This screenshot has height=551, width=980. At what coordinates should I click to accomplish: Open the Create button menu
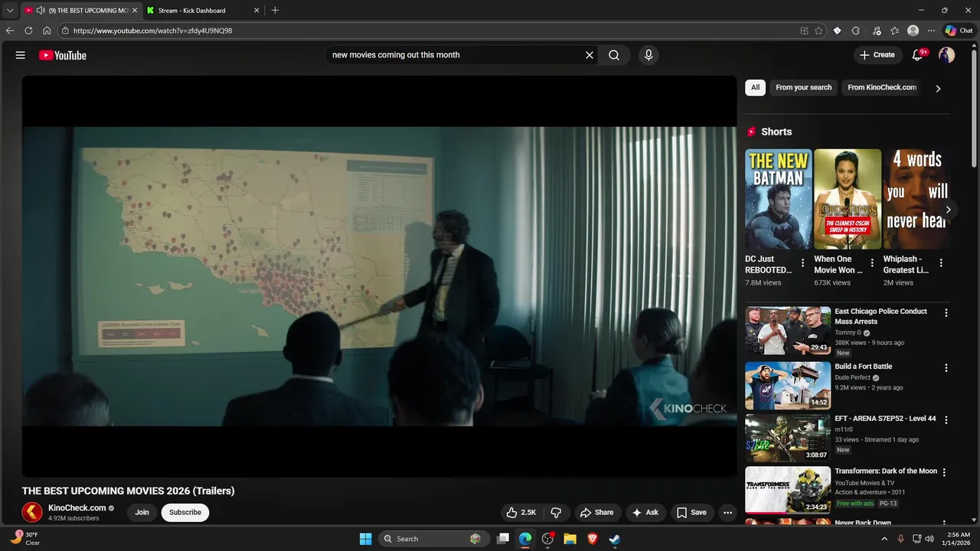click(877, 55)
